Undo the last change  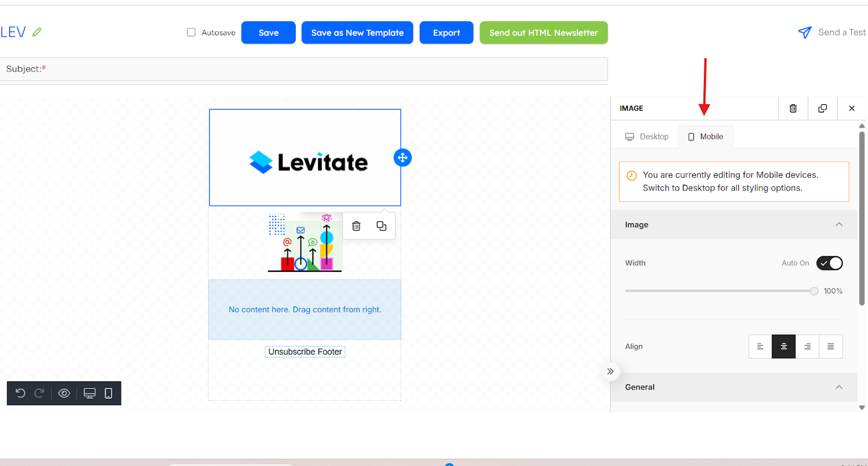tap(21, 393)
